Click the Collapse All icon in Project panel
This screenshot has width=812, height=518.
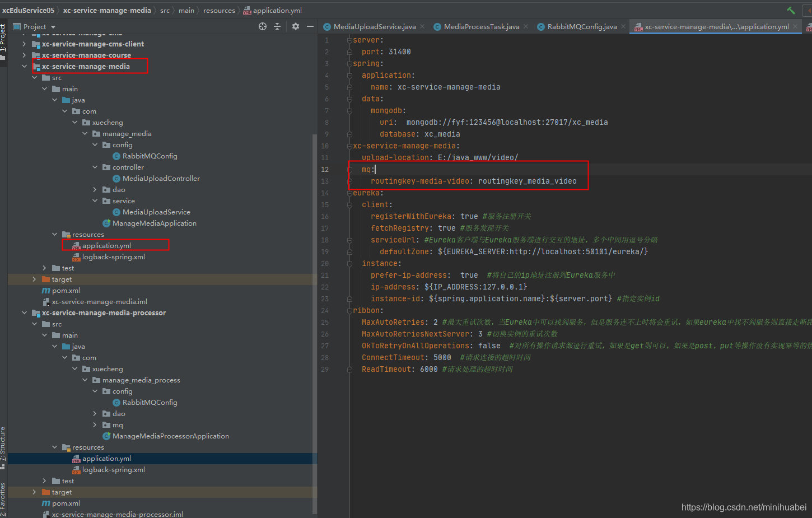pyautogui.click(x=277, y=26)
